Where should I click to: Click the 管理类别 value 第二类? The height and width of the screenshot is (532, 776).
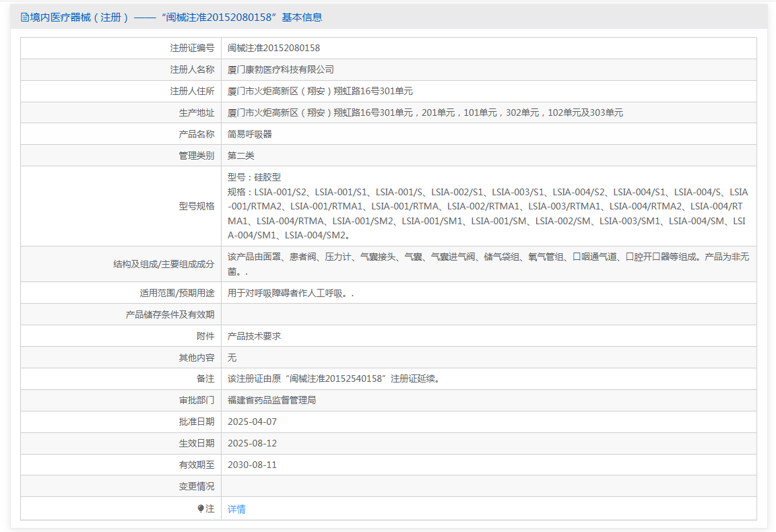(x=241, y=156)
